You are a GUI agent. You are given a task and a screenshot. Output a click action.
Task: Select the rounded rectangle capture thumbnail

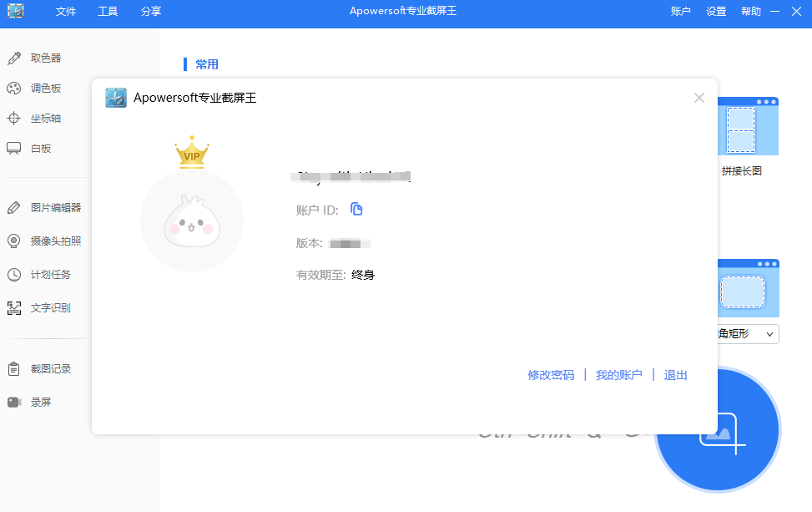tap(749, 288)
